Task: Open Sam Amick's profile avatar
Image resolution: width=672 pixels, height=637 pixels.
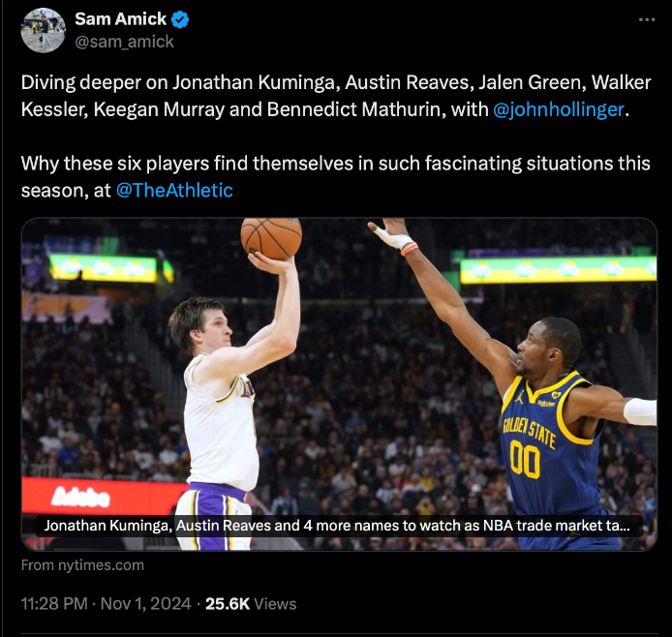Action: point(43,30)
